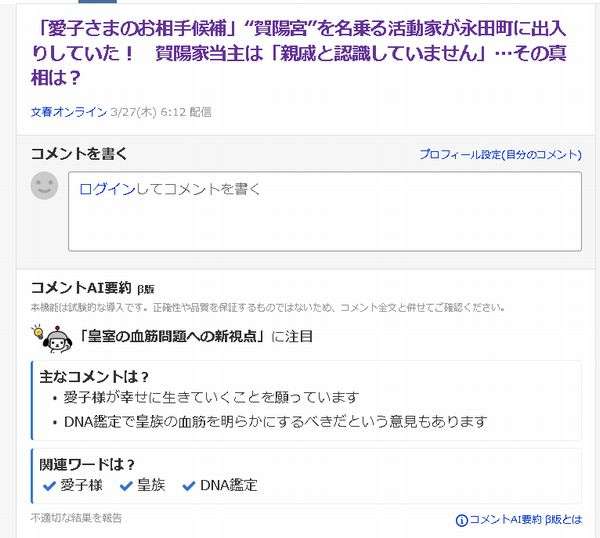
Task: Click the checkmark beside DNA鑑定
Action: point(189,486)
